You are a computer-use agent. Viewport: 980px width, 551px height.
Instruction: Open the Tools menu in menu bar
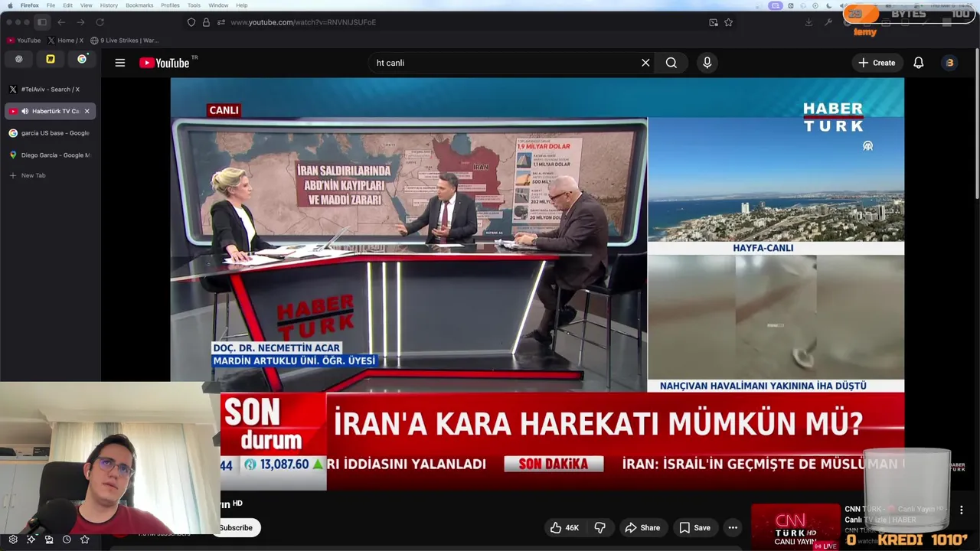pyautogui.click(x=194, y=5)
